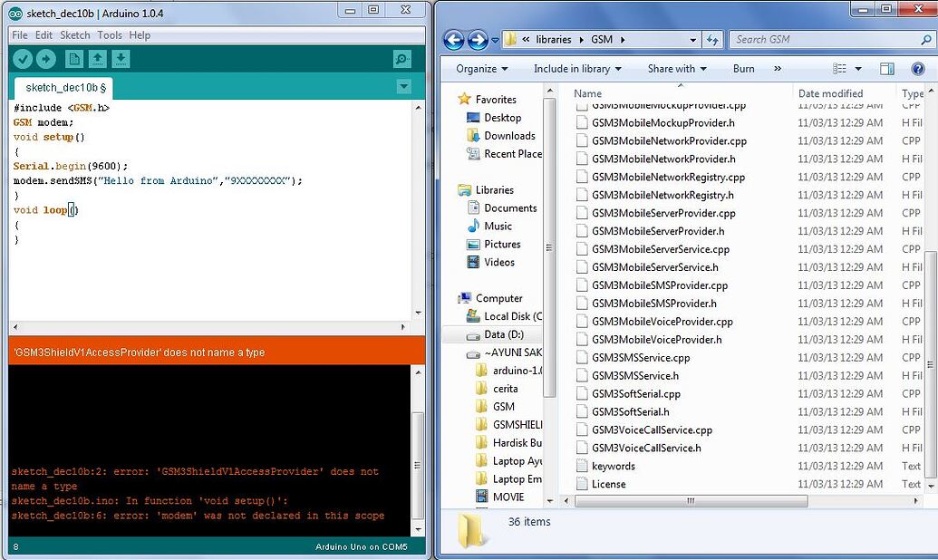Open the Serial Monitor with the magnifier icon

[x=401, y=59]
